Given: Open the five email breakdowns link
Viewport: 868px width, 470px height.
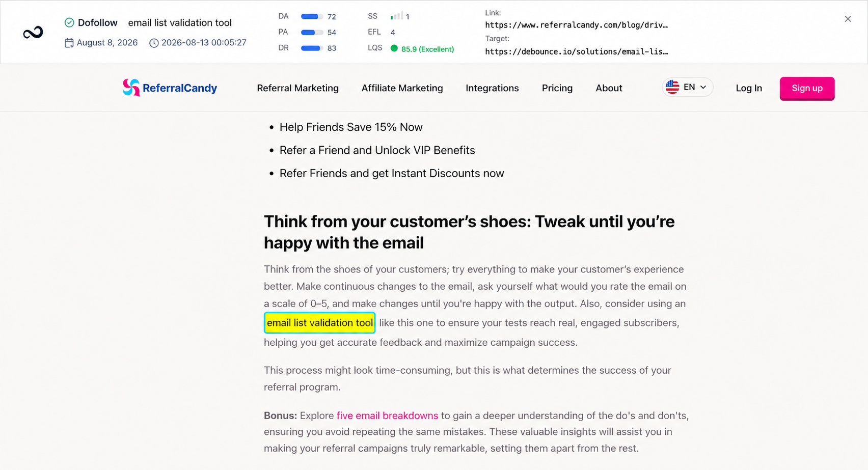Looking at the screenshot, I should [x=387, y=416].
